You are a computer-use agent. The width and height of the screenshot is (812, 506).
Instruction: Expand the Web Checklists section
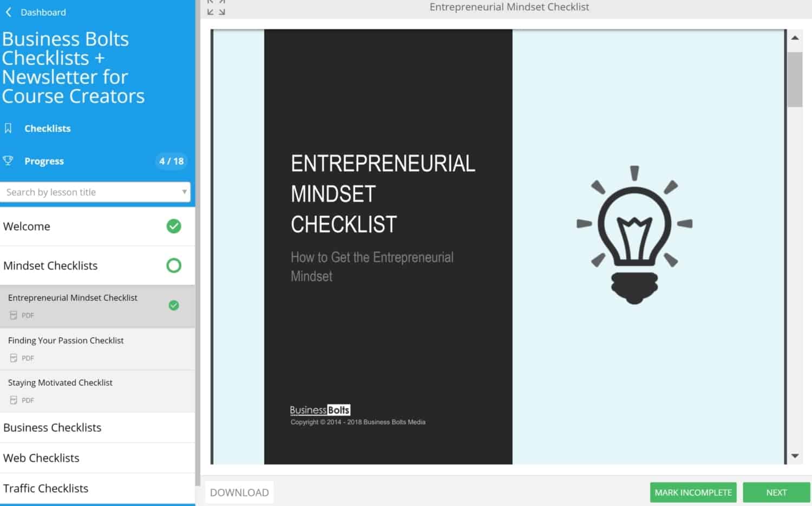tap(97, 458)
